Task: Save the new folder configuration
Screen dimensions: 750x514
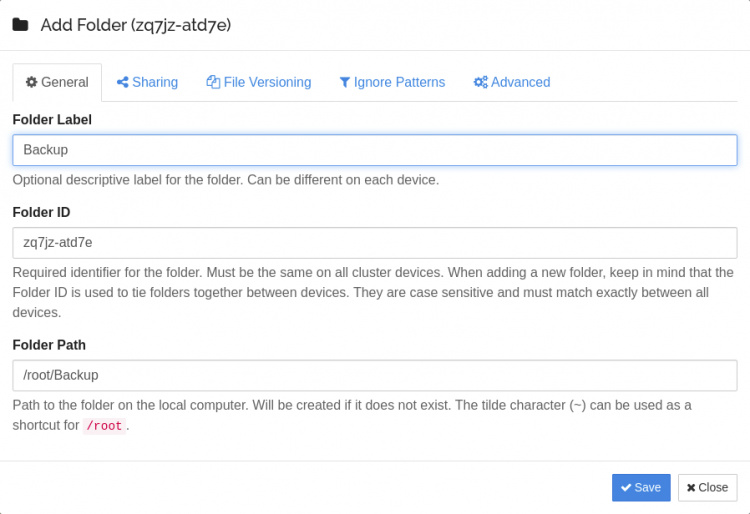Action: [641, 487]
